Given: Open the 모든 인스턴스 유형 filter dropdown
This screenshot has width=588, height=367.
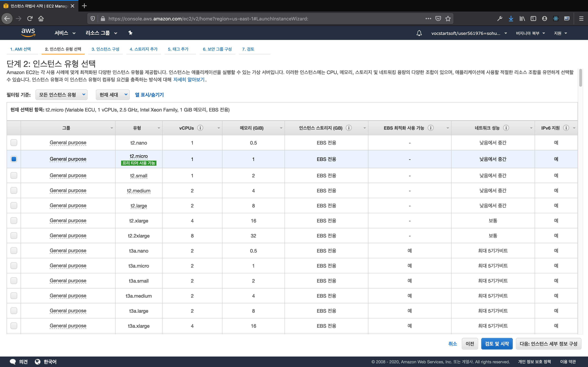Looking at the screenshot, I should click(61, 95).
